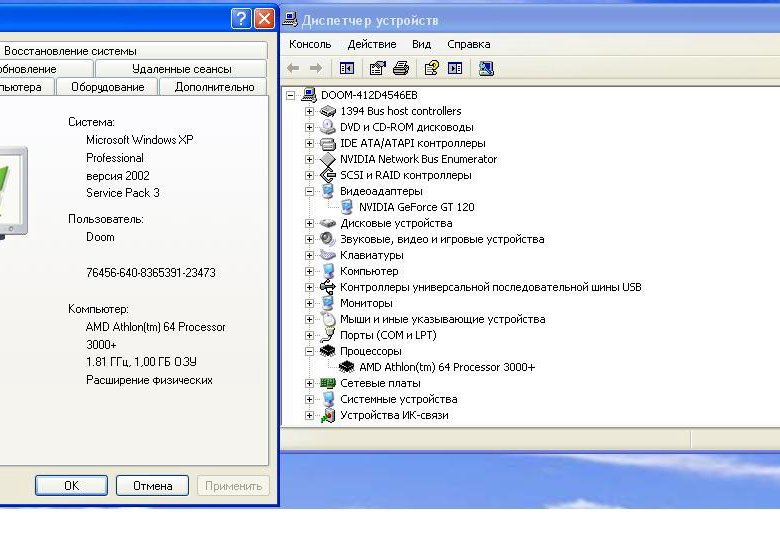Click the Устройства ИК-связи icon
This screenshot has height=540, width=780.
pyautogui.click(x=328, y=415)
